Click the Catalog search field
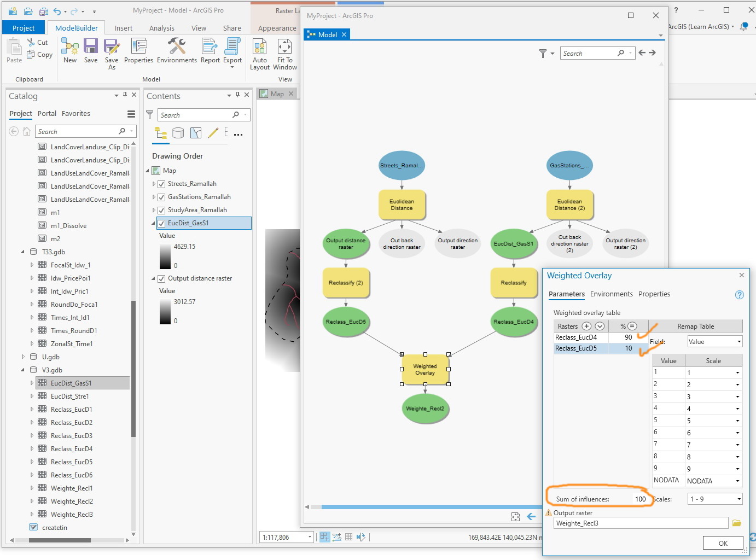Image resolution: width=756 pixels, height=560 pixels. pyautogui.click(x=86, y=131)
